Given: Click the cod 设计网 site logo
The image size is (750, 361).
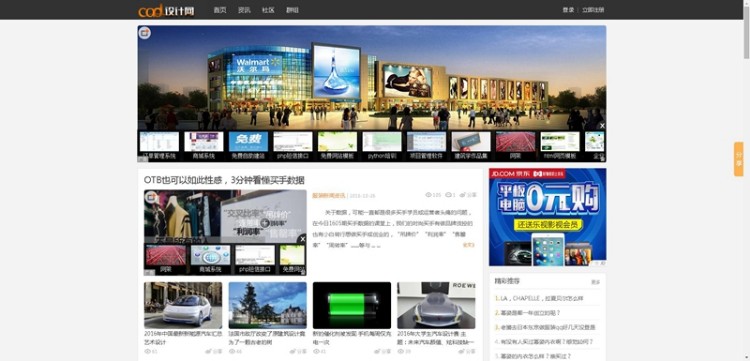Looking at the screenshot, I should [166, 10].
